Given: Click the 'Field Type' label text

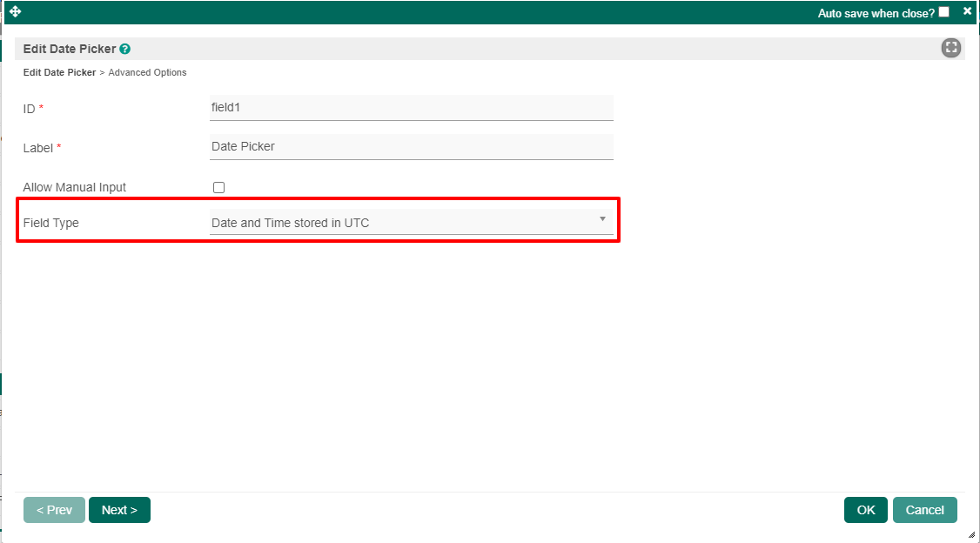Looking at the screenshot, I should pos(51,223).
